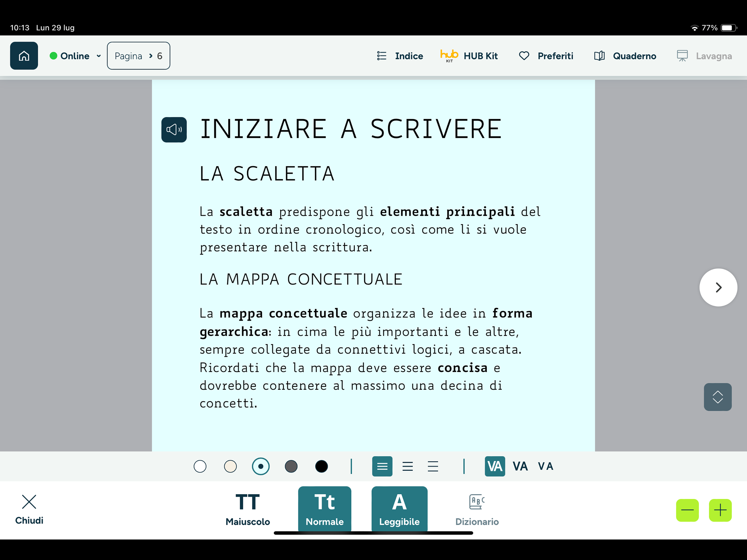Tap the heading INIZIARE A SCRIVERE
The image size is (747, 560).
click(x=351, y=129)
